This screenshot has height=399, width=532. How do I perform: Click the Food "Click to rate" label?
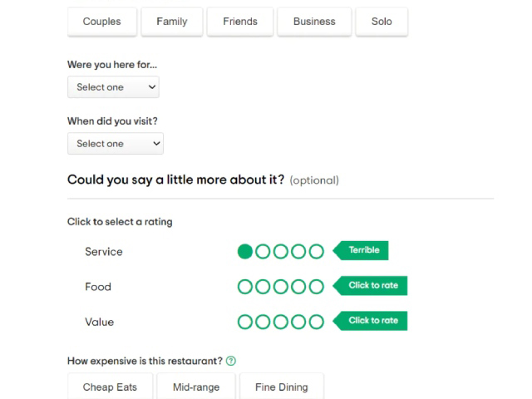pyautogui.click(x=370, y=286)
